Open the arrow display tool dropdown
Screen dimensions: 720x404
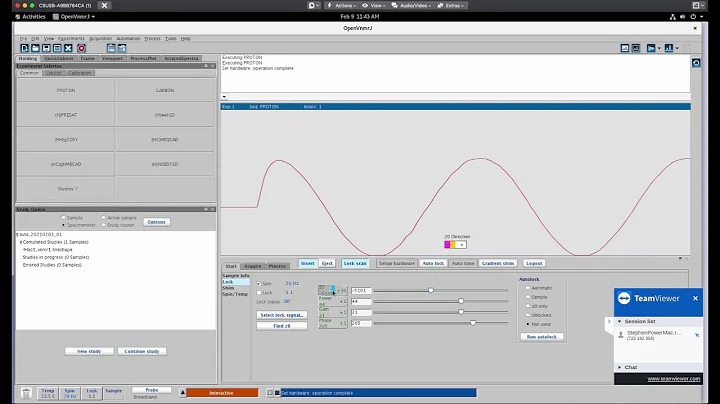coord(659,48)
